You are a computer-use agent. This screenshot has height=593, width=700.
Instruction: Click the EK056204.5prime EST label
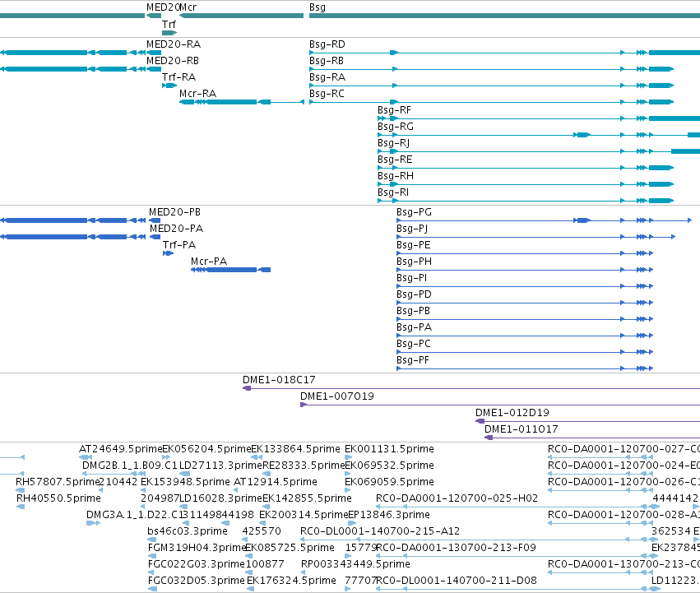click(x=206, y=449)
